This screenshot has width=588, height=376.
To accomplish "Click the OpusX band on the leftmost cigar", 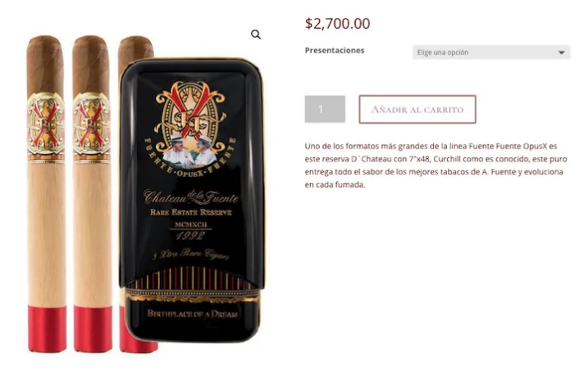I will (x=46, y=128).
